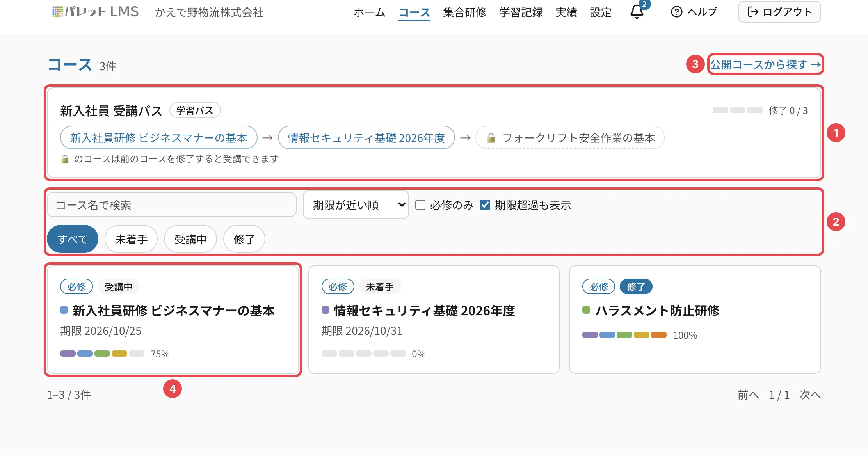Viewport: 868px width, 455px height.
Task: Click the 期限 2026/10/31 text
Action: (362, 331)
